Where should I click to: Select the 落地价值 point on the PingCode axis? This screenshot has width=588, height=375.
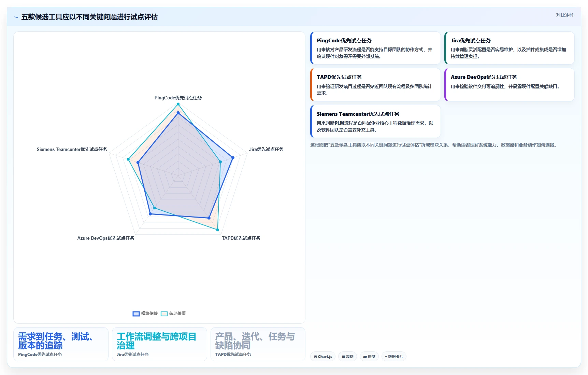click(x=178, y=104)
